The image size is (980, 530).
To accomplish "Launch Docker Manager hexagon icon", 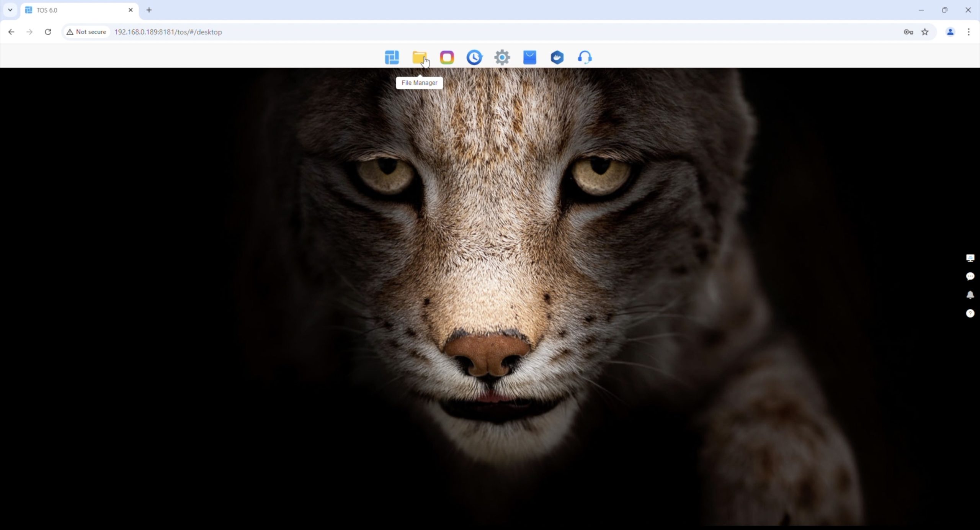I will point(557,57).
